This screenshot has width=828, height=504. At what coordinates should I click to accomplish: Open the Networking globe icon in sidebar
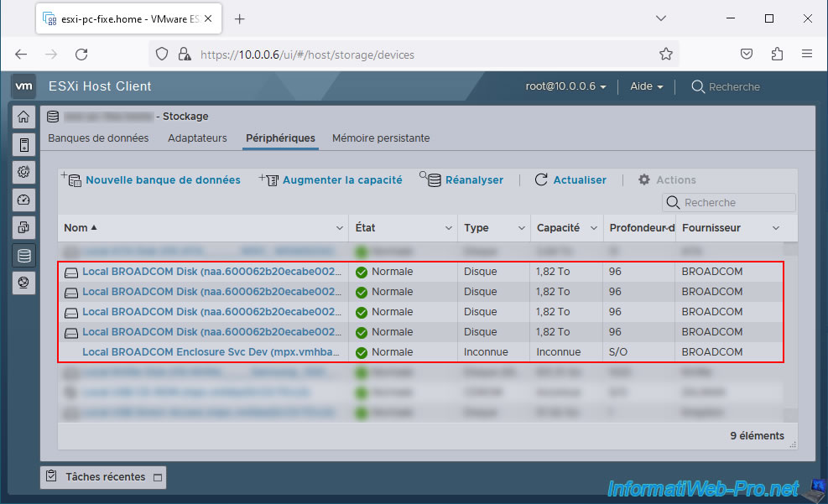pyautogui.click(x=23, y=283)
